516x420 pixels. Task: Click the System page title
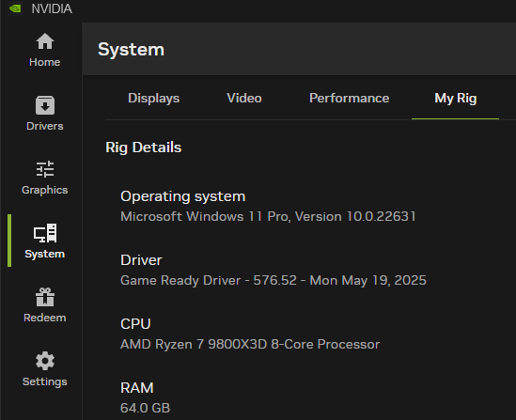click(131, 50)
